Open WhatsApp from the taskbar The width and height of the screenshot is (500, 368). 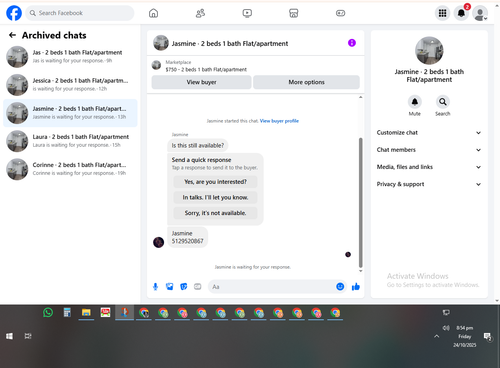[48, 313]
